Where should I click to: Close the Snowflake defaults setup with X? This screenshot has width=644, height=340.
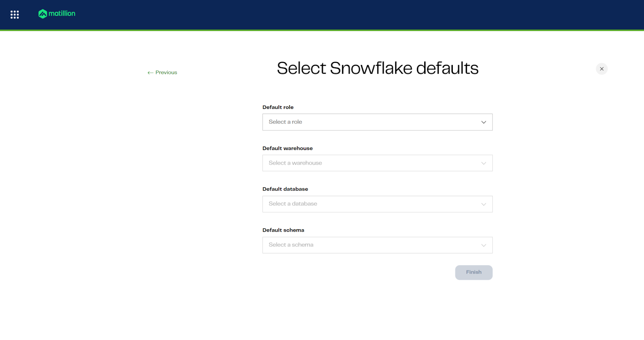point(601,69)
